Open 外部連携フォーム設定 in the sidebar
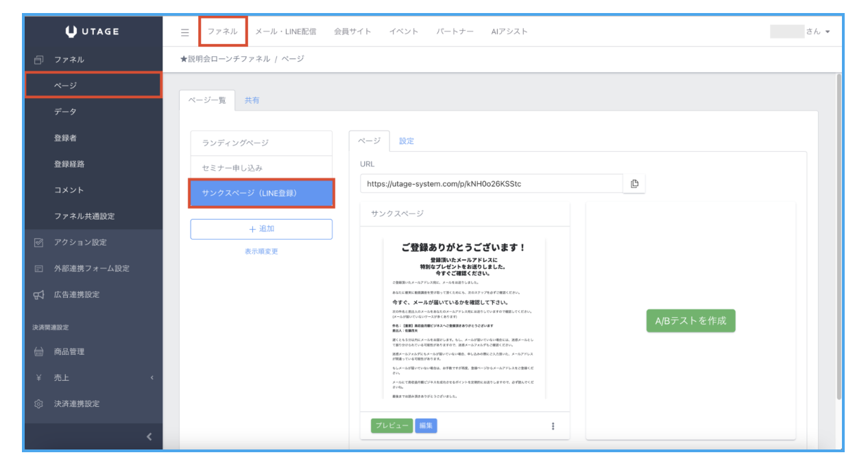 point(91,268)
